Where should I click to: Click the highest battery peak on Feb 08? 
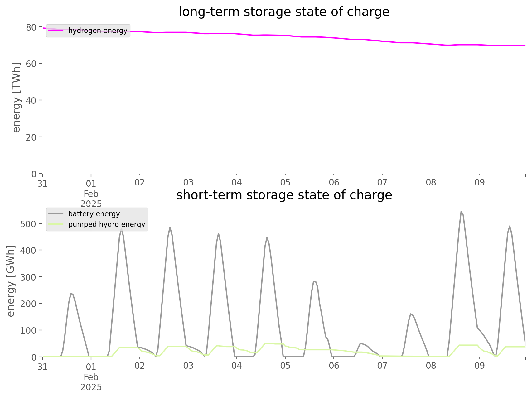[461, 211]
